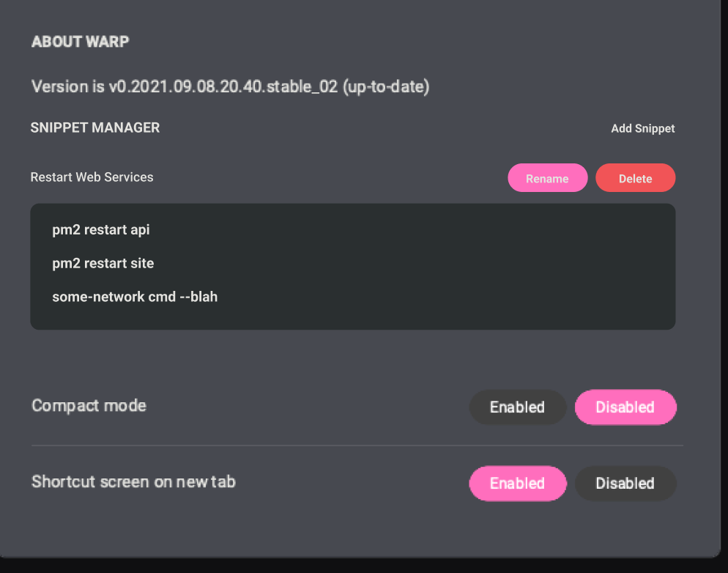Enable Shortcut screen on new tab

click(x=517, y=484)
